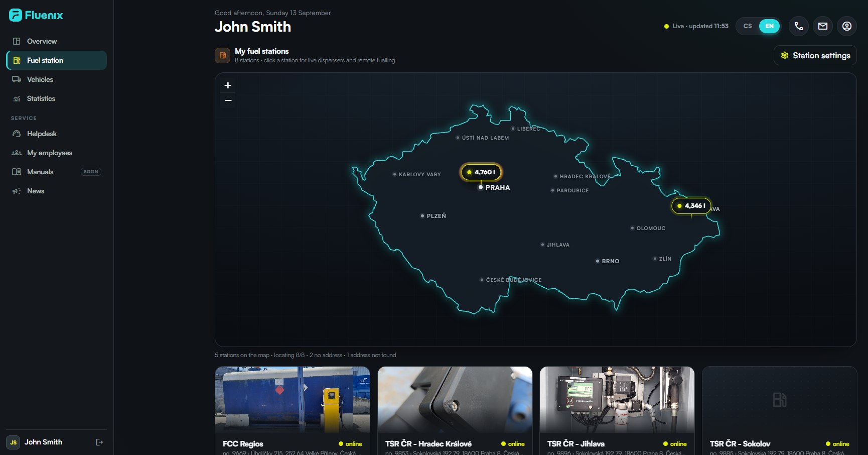Switch language to CS
This screenshot has height=455, width=868.
click(x=748, y=26)
